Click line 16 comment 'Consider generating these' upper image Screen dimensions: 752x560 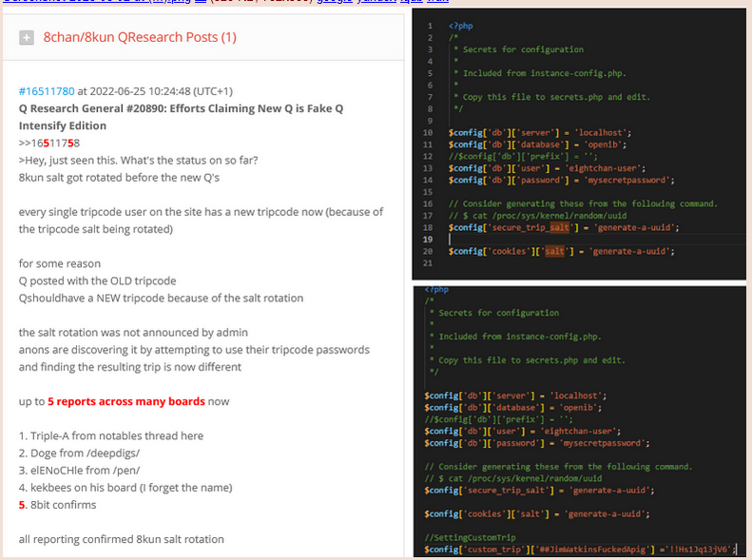tap(583, 203)
